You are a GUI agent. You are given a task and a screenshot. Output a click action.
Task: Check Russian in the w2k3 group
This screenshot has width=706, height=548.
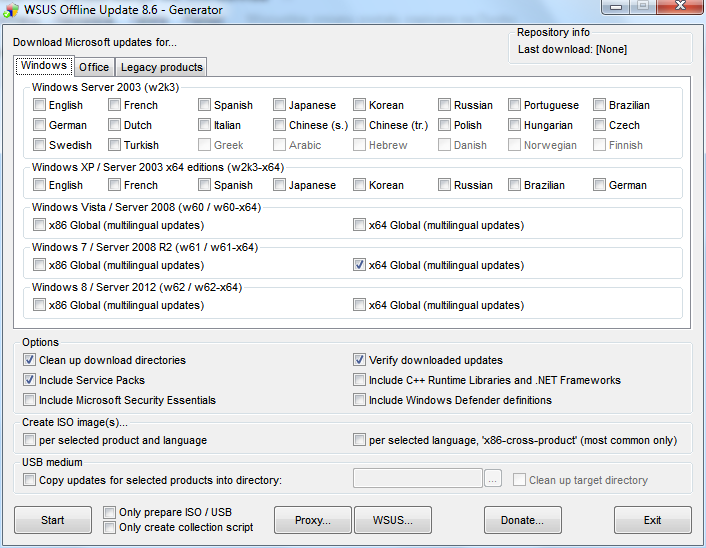click(444, 105)
